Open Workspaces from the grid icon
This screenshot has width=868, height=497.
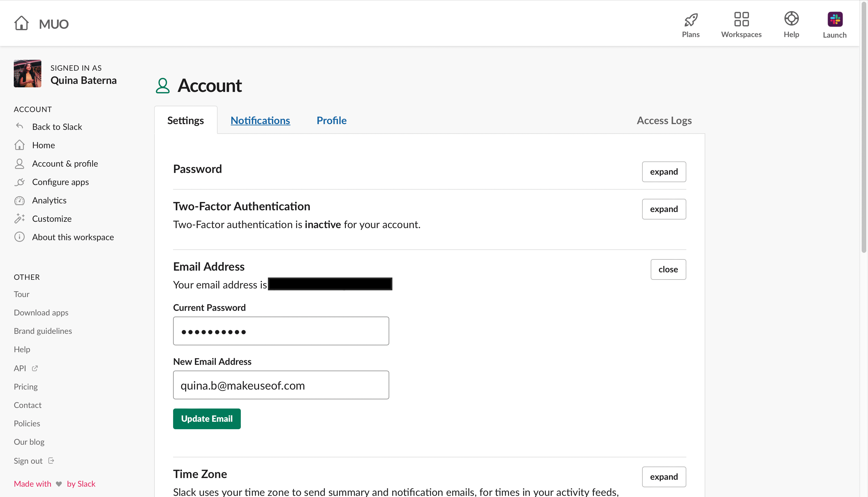(x=741, y=24)
